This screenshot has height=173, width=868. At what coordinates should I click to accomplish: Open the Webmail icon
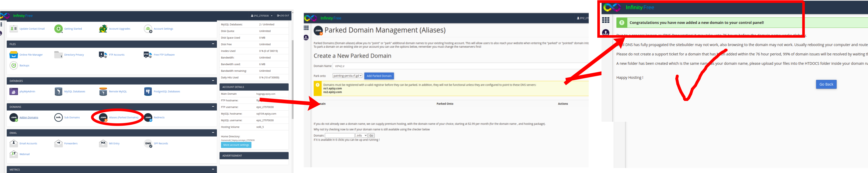coord(14,154)
